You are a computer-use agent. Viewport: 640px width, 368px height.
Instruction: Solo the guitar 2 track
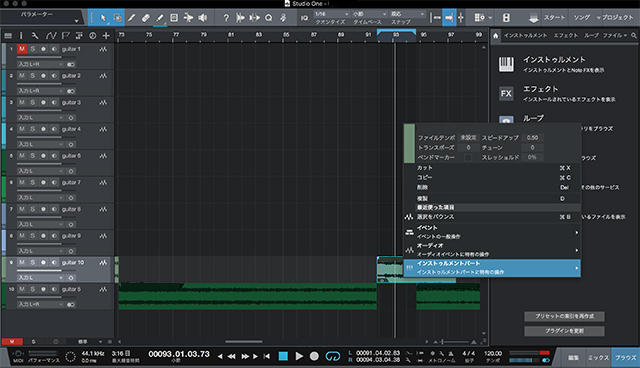(33, 75)
